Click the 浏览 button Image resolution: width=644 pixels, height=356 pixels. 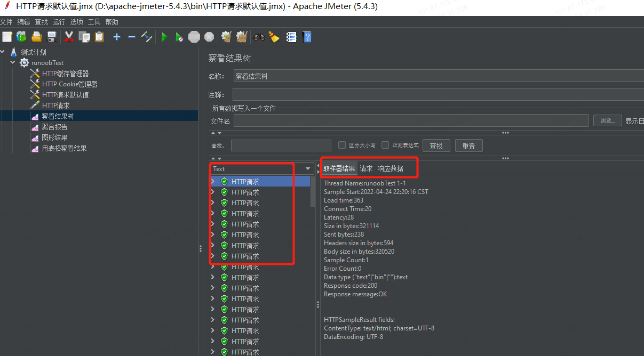tap(608, 120)
